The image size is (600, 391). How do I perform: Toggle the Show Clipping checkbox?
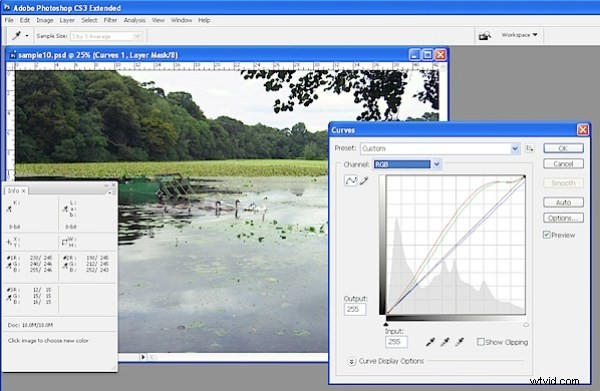point(481,342)
